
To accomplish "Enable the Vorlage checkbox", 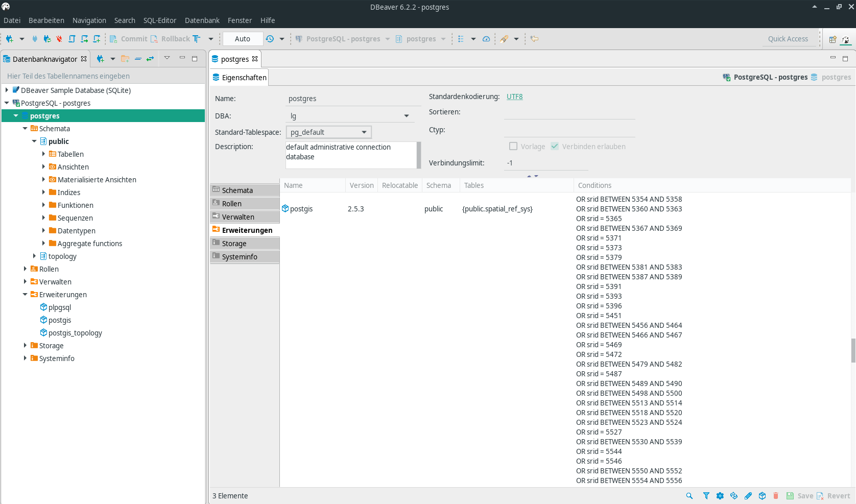I will pos(514,146).
